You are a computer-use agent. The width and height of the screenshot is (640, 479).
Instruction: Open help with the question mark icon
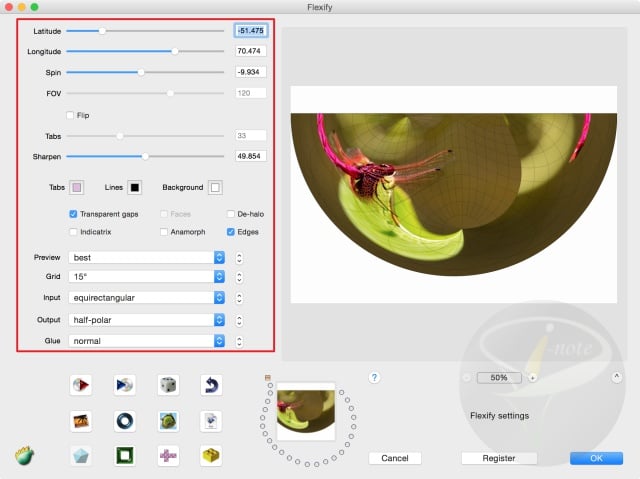pos(374,377)
